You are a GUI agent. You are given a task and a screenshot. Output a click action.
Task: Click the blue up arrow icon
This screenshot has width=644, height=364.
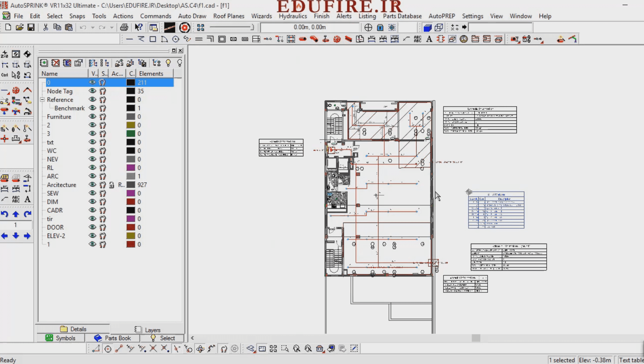coord(16,214)
